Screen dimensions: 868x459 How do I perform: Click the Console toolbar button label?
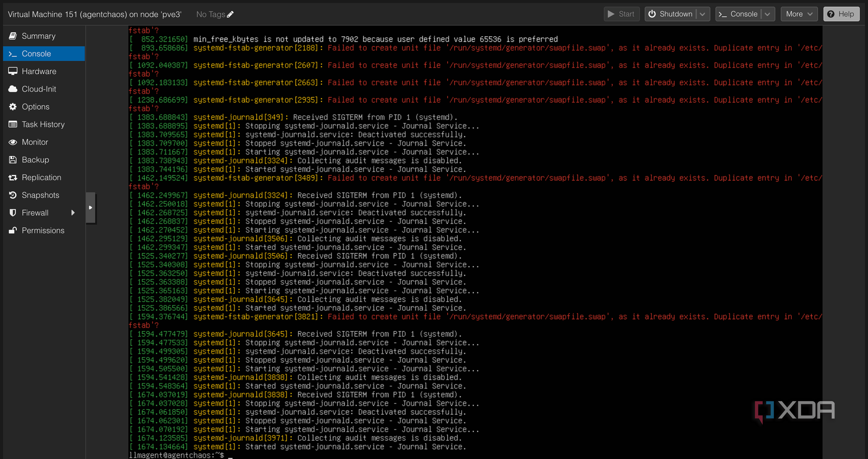(x=744, y=14)
